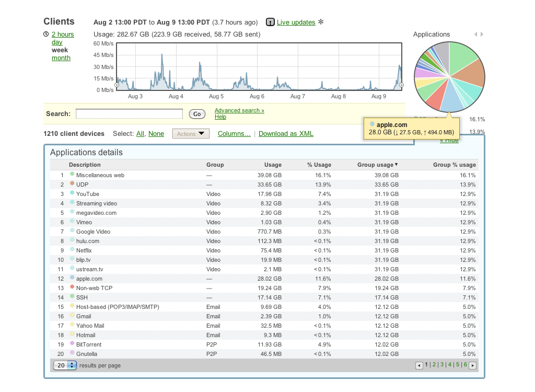Image resolution: width=535 pixels, height=392 pixels.
Task: Go to results page 4
Action: click(450, 365)
